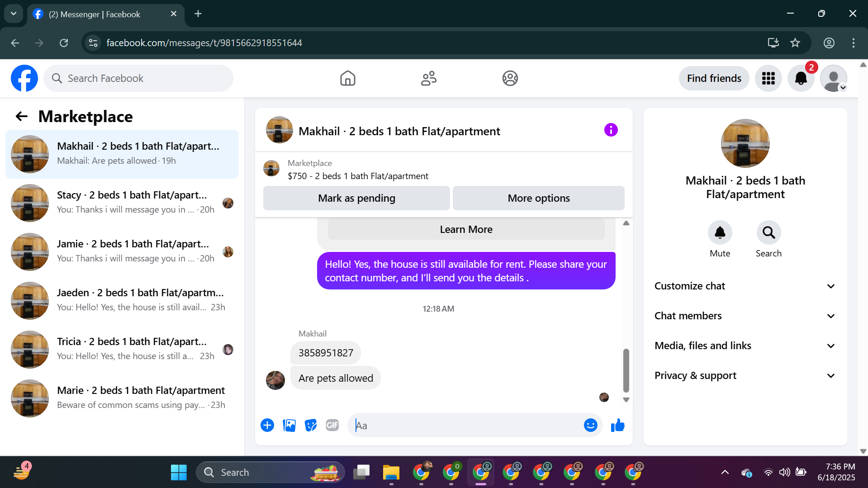Reload the page in the browser
The height and width of the screenshot is (488, 868).
click(x=64, y=43)
